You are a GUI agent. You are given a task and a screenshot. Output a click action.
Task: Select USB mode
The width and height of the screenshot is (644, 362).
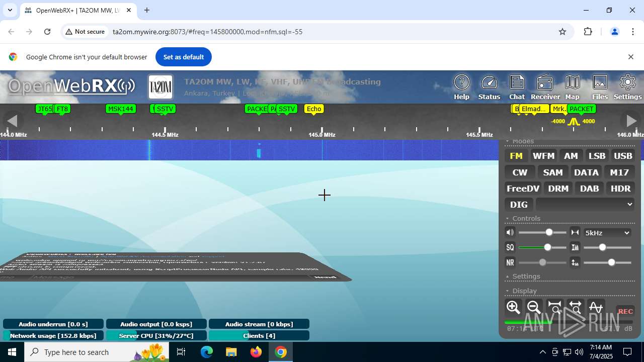(x=623, y=156)
